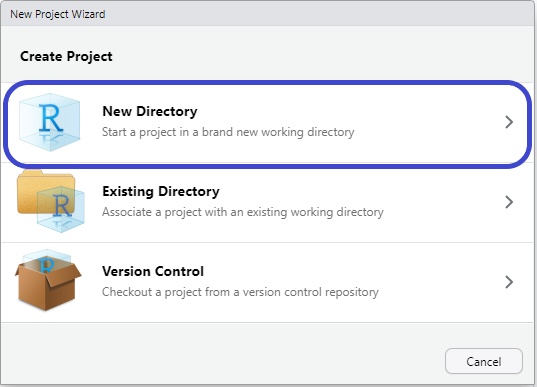Open the New Directory chevron arrow
This screenshot has height=387, width=537.
pos(509,122)
